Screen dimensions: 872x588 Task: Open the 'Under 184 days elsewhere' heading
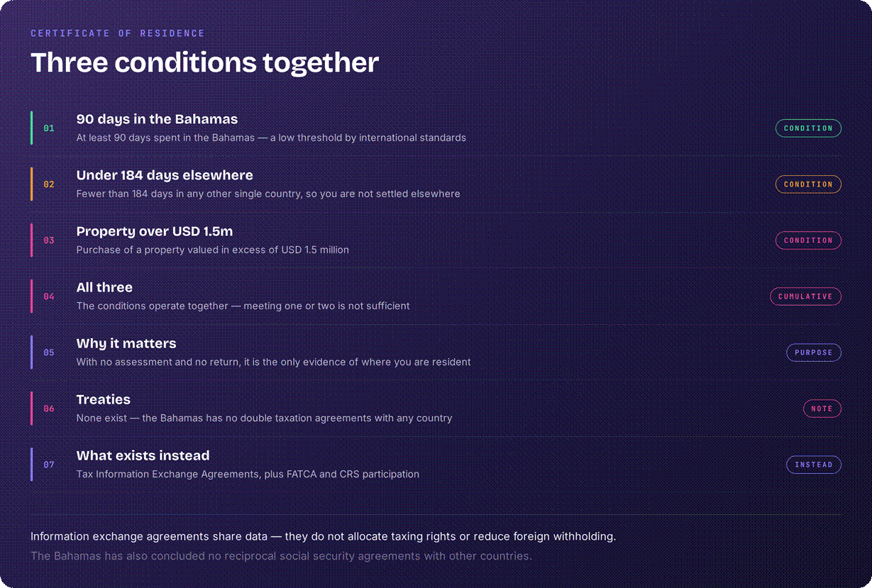point(165,175)
